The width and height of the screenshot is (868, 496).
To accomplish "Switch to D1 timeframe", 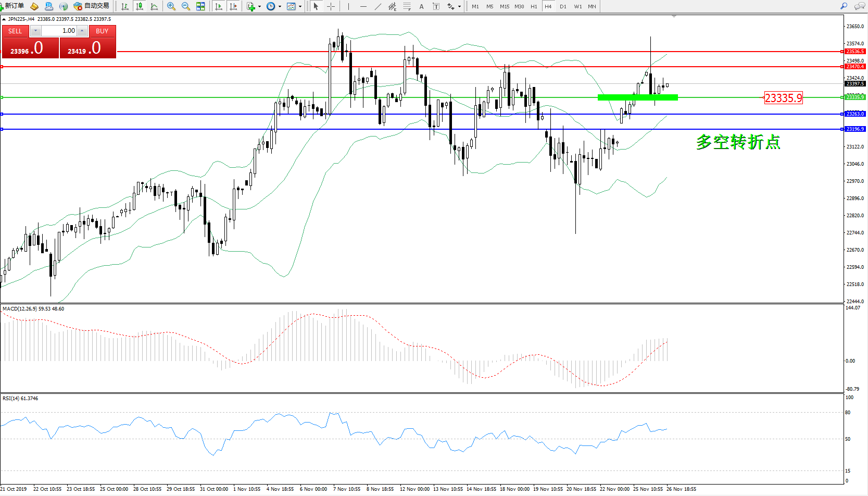I will (563, 6).
